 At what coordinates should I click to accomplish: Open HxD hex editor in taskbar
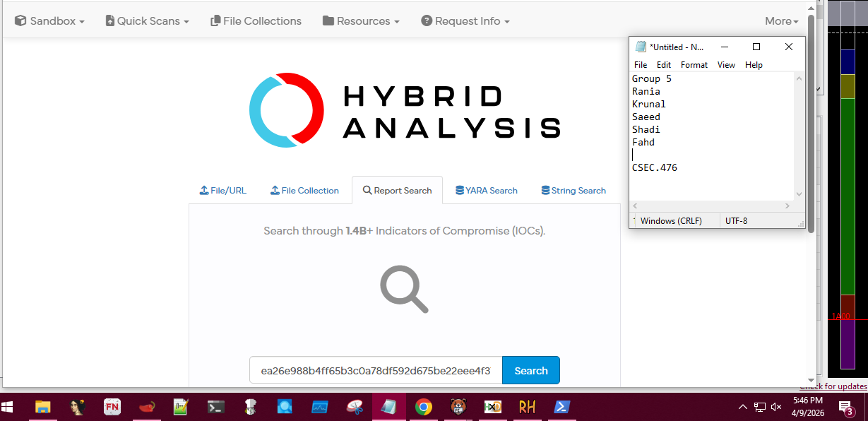[493, 407]
